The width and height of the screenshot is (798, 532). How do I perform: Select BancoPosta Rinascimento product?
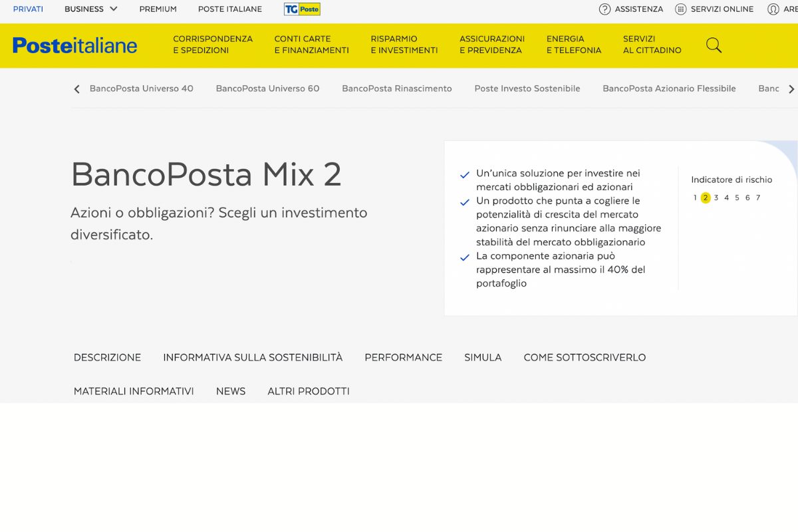(x=397, y=88)
